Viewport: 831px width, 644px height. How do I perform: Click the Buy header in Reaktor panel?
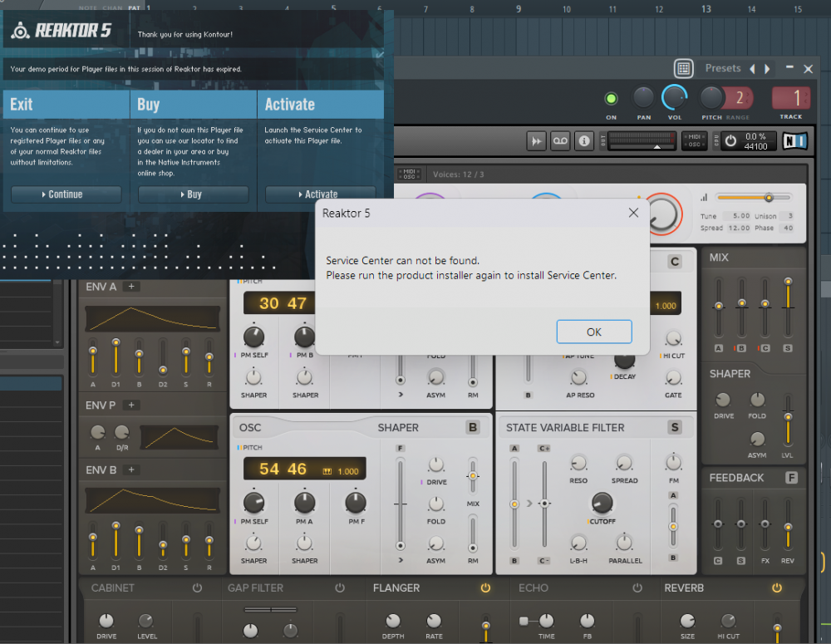(x=194, y=105)
